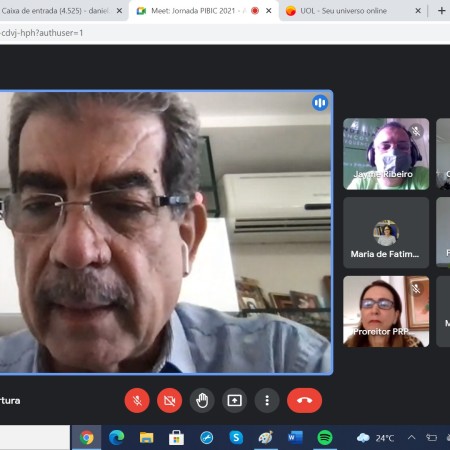Open a new browser tab
450x450 pixels.
click(441, 11)
